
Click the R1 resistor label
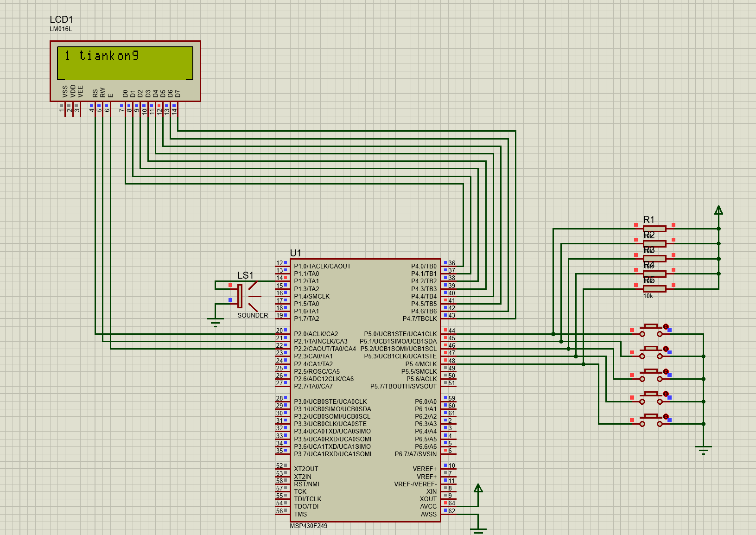pos(649,220)
